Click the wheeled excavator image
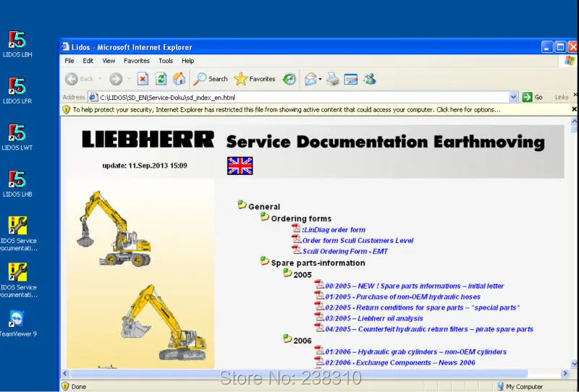The height and width of the screenshot is (392, 579). click(114, 229)
